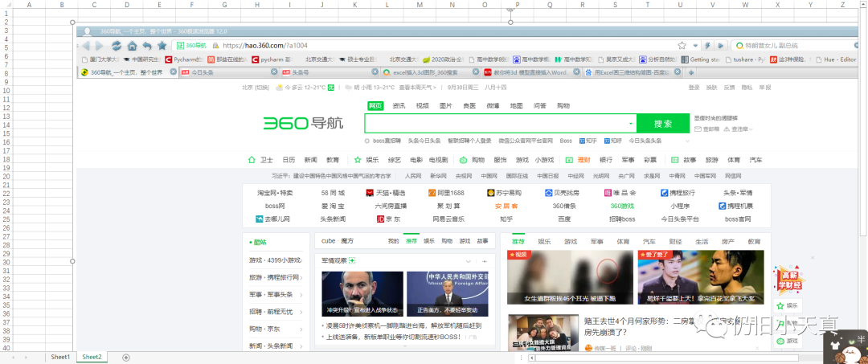
Task: Click the undo-close arrow icon in the browser toolbar
Action: [147, 45]
